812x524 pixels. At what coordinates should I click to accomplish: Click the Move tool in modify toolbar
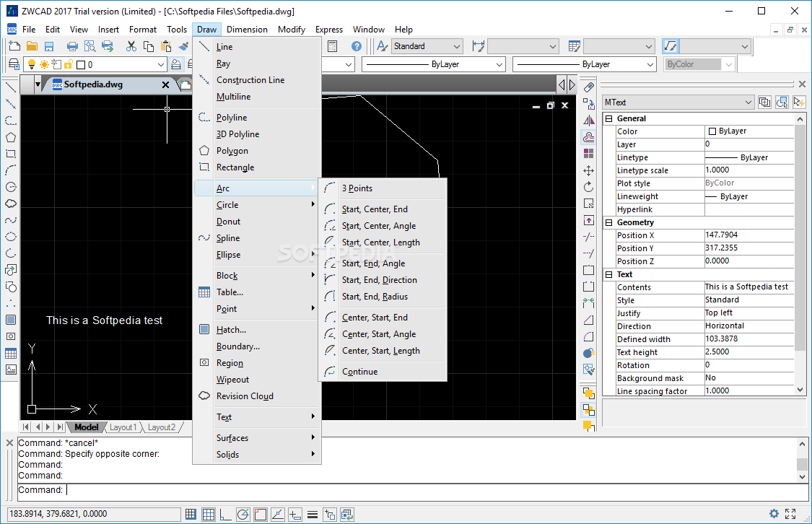[589, 170]
